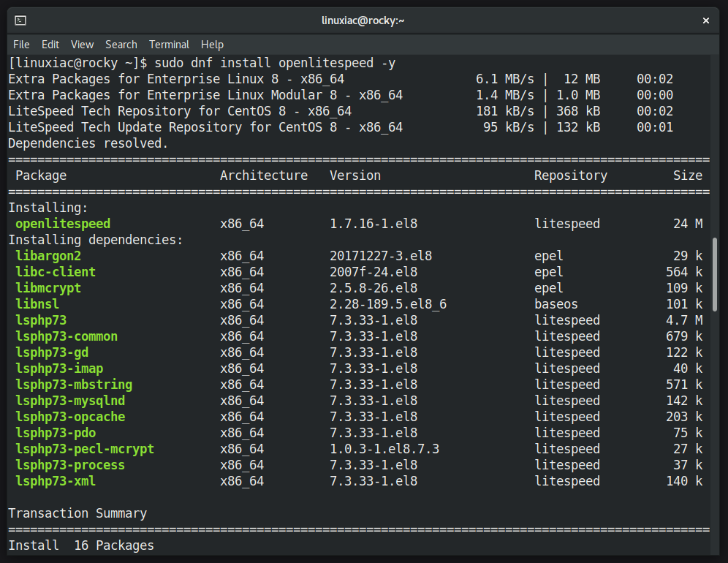The image size is (728, 563).
Task: Click the lsphp73-pdo package name
Action: 56,433
